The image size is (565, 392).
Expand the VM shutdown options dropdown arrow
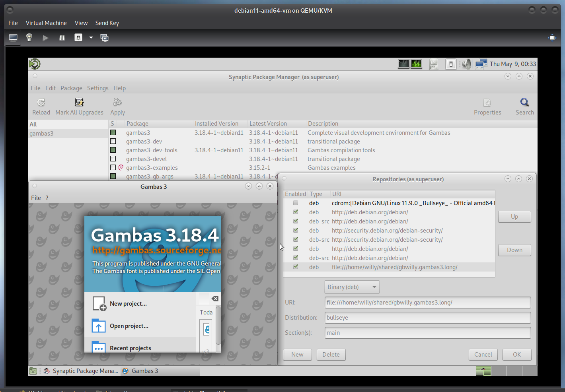click(x=91, y=38)
